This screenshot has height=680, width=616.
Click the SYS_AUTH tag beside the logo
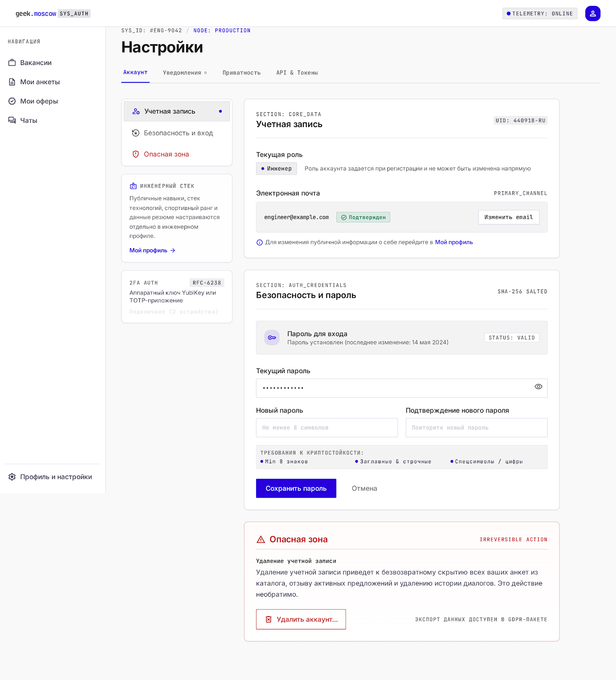[x=74, y=14]
